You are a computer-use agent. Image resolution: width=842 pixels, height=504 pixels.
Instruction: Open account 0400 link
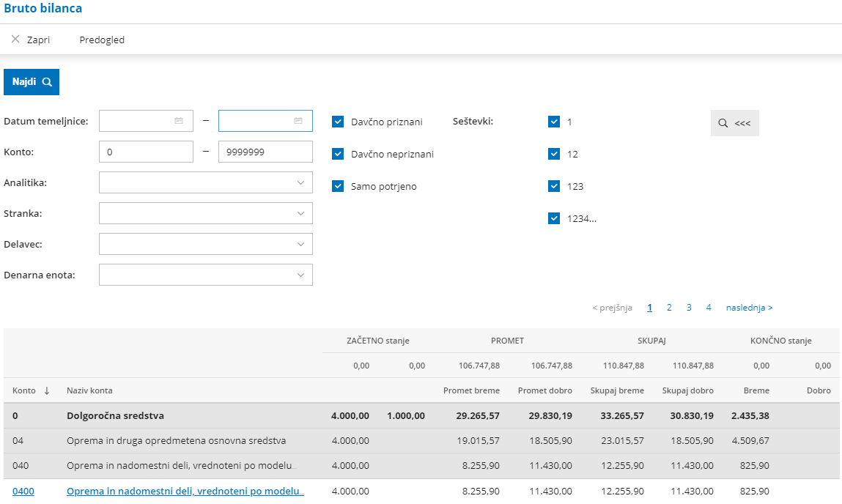click(23, 492)
